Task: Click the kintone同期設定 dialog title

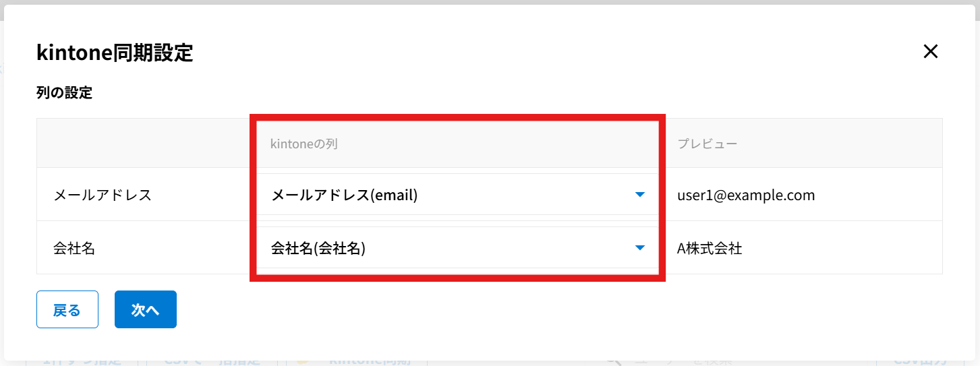Action: (x=115, y=52)
